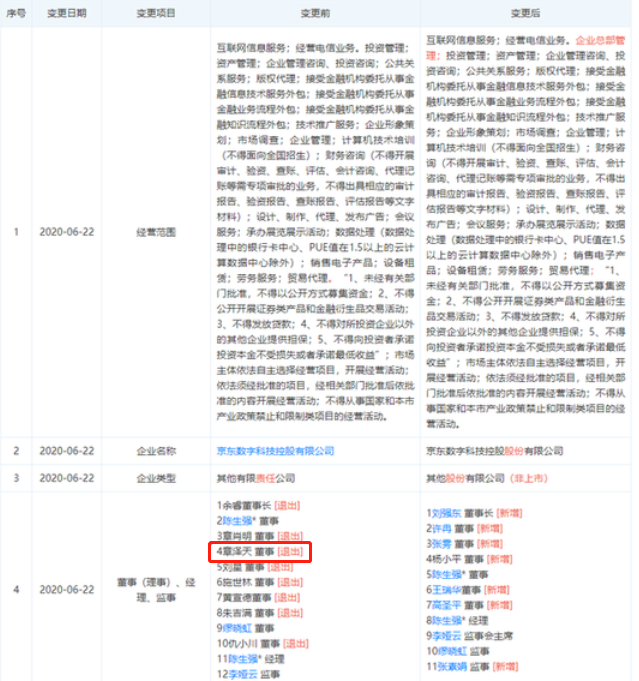Select 8朱吉满 董事 退出 entry
Viewport: 639px width, 681px height.
pos(260,613)
